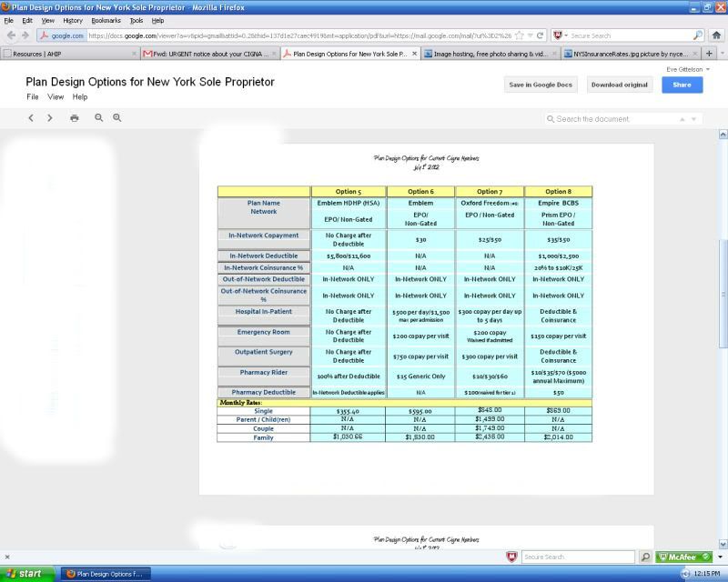Open the Firefox Tools menu

pyautogui.click(x=136, y=20)
